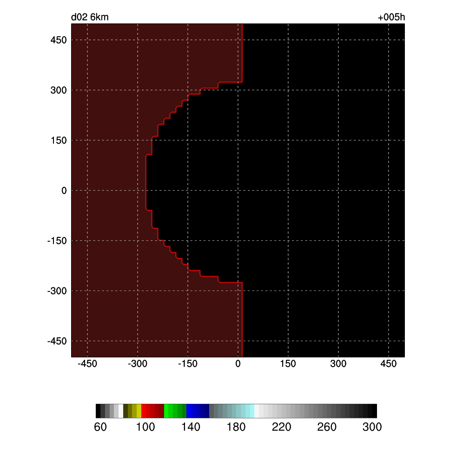Click the colorbar label "140"
This screenshot has height=476, width=476.
coord(191,427)
